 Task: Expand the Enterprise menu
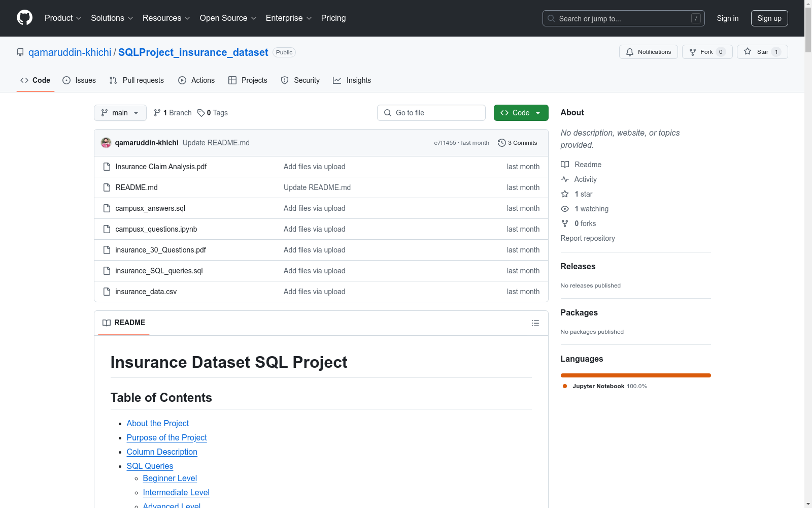289,18
